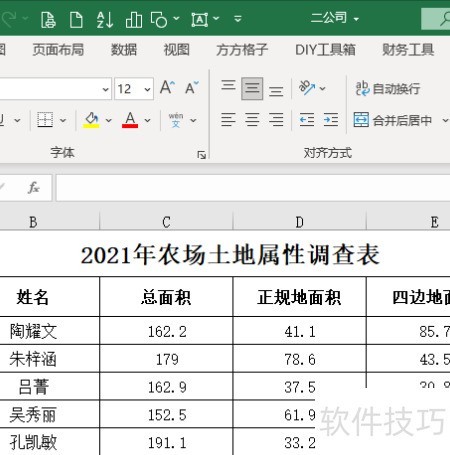Click the increase indent icon
Screen dimensions: 450x455
331,120
